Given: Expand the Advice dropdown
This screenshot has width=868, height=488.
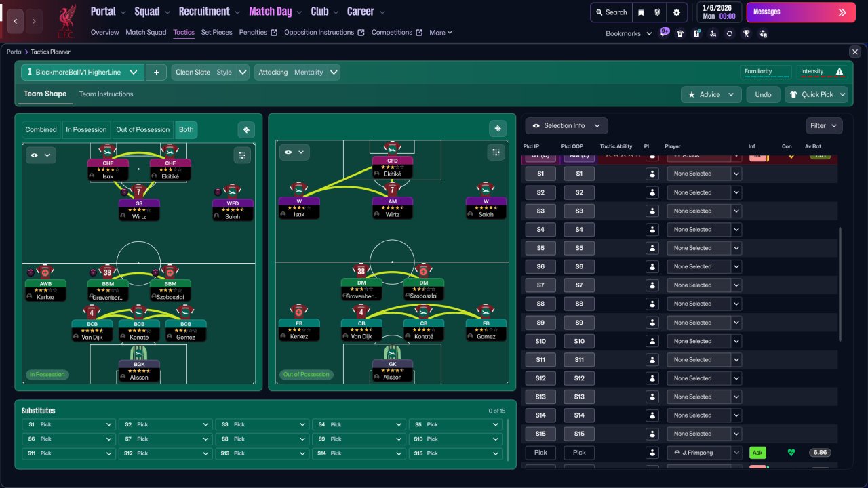Looking at the screenshot, I should (711, 95).
